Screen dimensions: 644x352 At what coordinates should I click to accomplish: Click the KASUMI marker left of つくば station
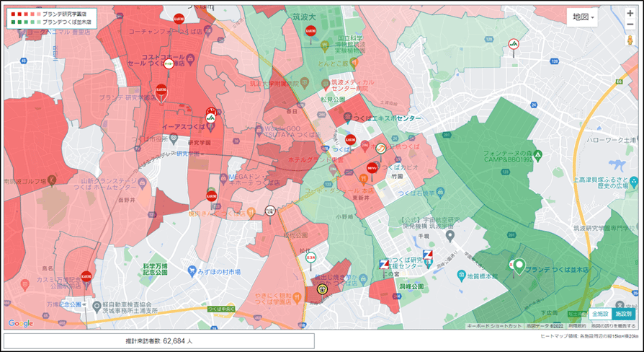pos(350,140)
